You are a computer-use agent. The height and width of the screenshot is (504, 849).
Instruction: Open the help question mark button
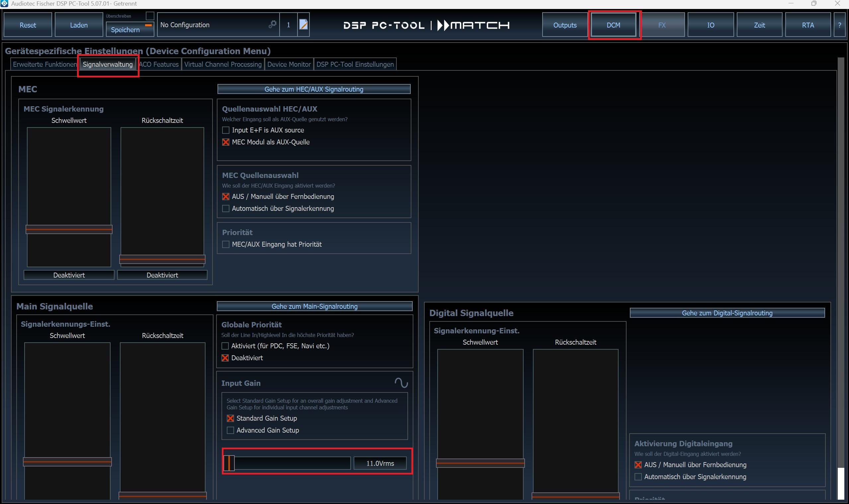pyautogui.click(x=839, y=25)
